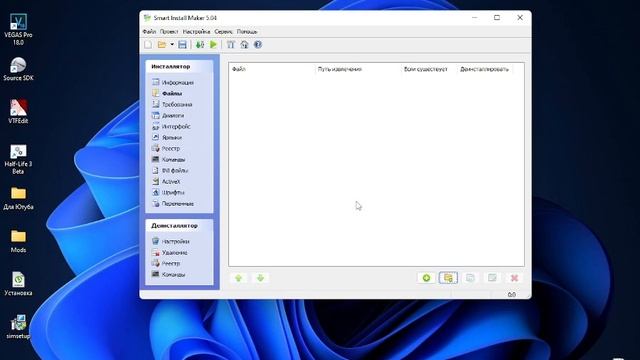The image size is (640, 360).
Task: Click the Инсталлятор panel header
Action: coord(179,67)
